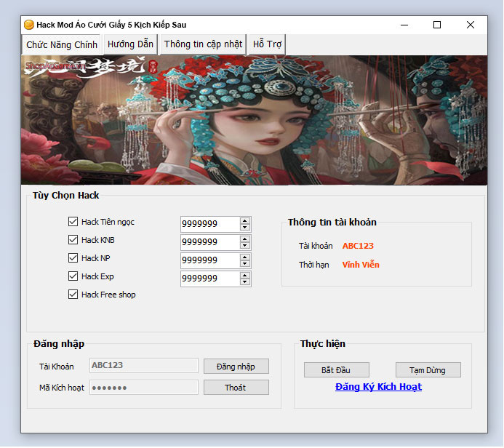504x448 pixels.
Task: Start the hack with Bắt Đầu
Action: click(337, 370)
